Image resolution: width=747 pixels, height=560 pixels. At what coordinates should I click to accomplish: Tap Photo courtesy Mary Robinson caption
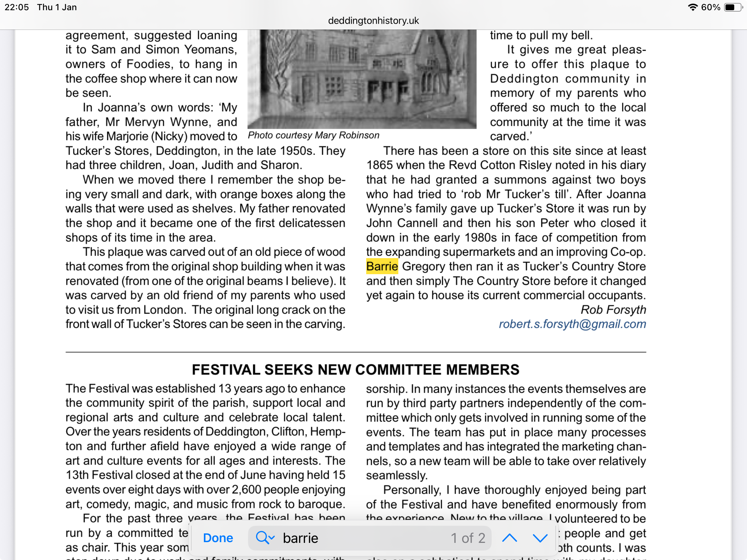click(313, 135)
